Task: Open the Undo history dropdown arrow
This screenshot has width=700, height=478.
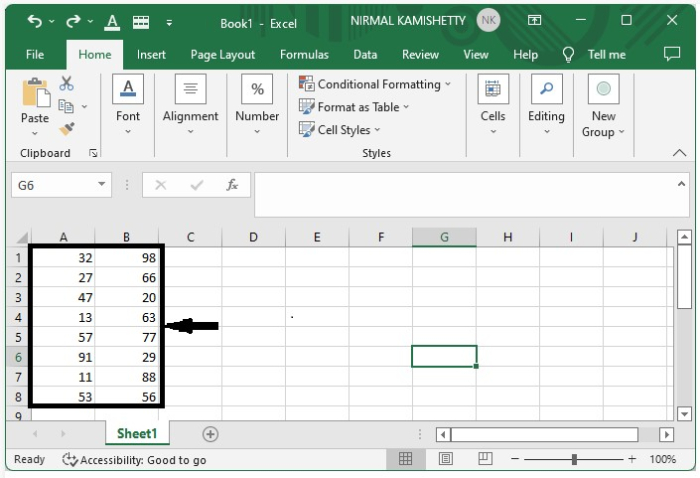Action: [x=52, y=21]
